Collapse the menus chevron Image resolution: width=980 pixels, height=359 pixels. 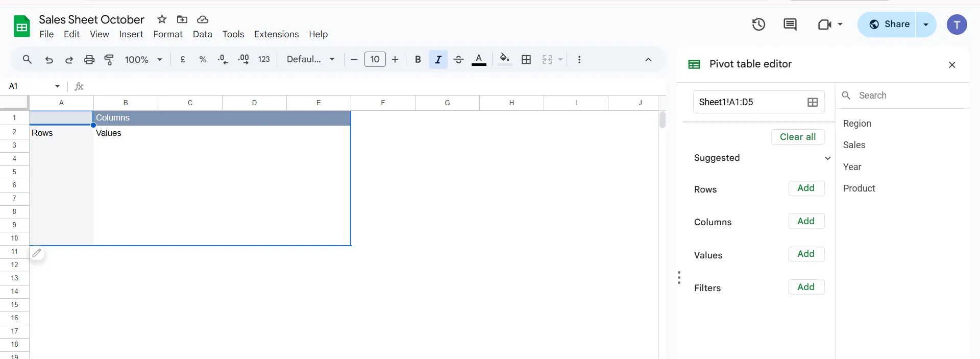pos(648,59)
